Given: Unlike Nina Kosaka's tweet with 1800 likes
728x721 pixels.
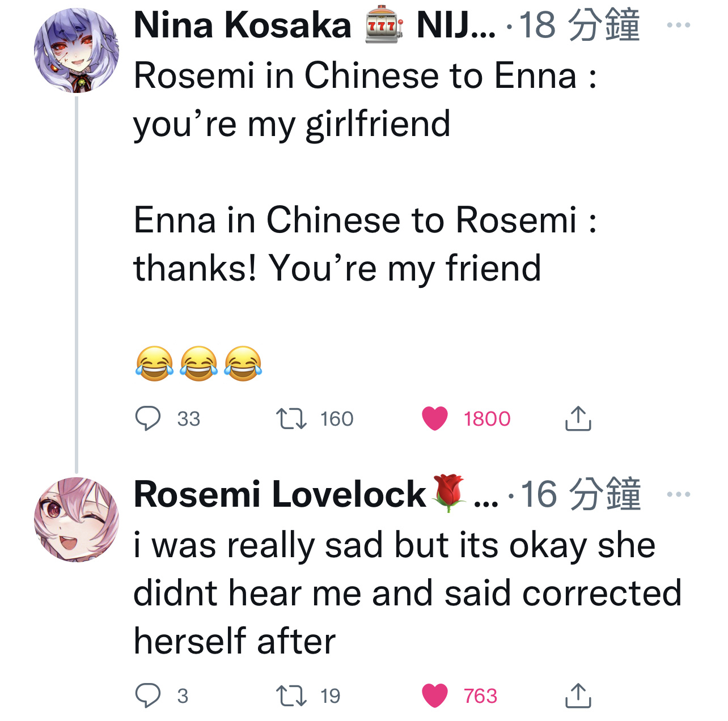Looking at the screenshot, I should (x=435, y=419).
